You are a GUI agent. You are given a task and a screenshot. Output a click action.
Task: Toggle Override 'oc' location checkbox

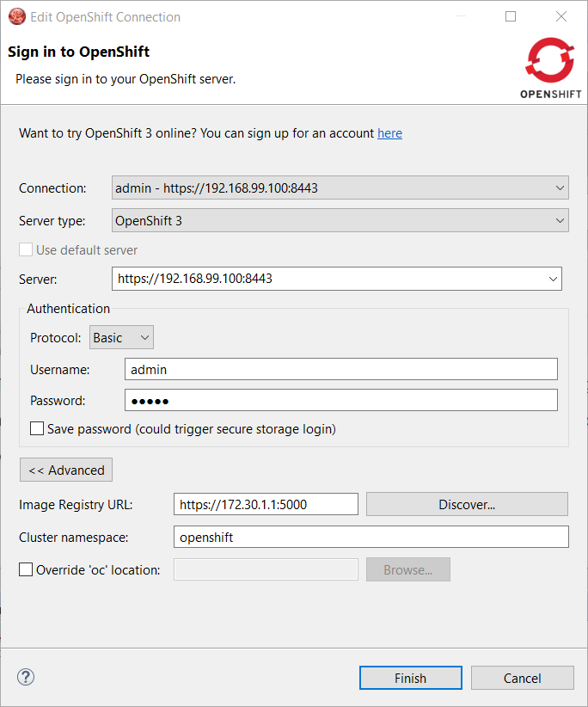pos(27,569)
